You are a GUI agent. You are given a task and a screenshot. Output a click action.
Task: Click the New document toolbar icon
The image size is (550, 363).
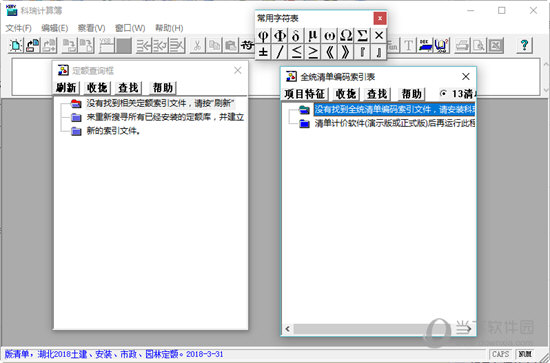click(15, 46)
